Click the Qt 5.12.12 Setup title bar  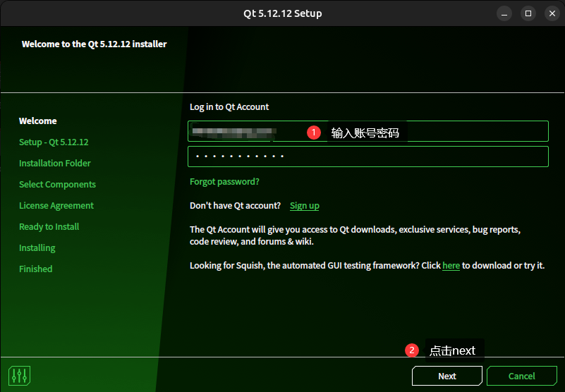pos(282,13)
